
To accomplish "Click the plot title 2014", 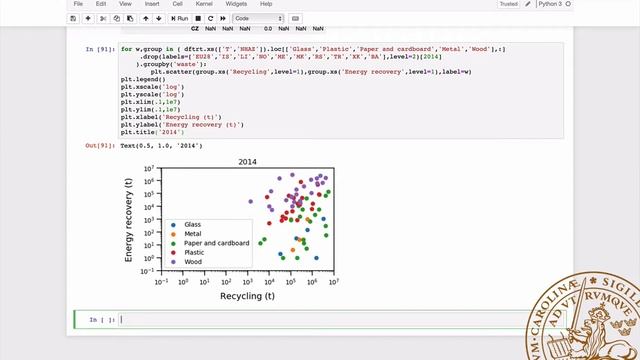I will tap(247, 162).
